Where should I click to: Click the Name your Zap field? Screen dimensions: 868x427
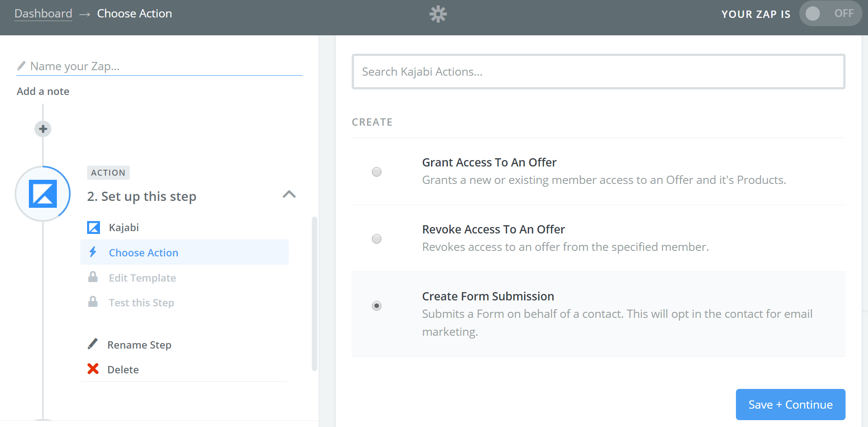coord(159,67)
